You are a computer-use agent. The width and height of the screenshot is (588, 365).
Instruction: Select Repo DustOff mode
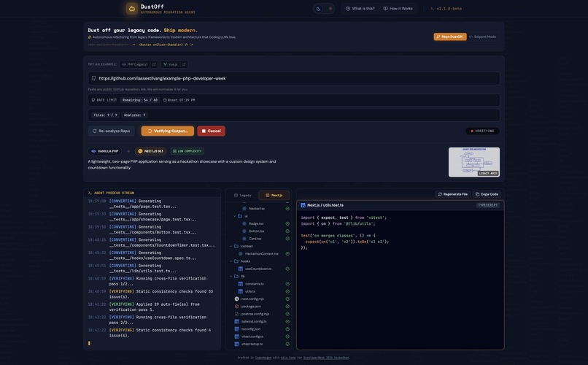tap(450, 36)
